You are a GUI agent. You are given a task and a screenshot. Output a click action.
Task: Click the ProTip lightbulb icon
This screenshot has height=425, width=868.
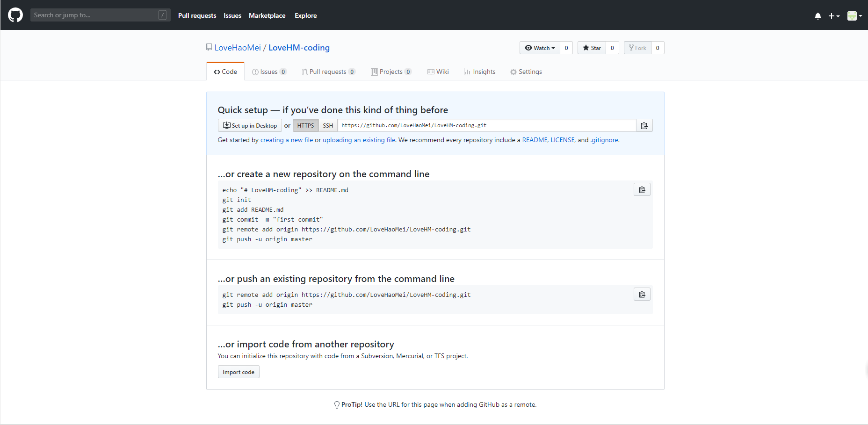point(337,405)
